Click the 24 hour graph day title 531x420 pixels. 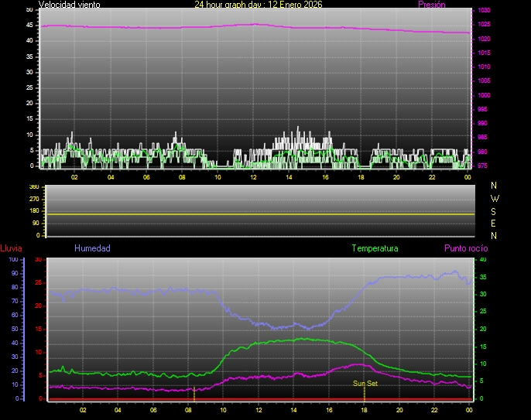[259, 5]
